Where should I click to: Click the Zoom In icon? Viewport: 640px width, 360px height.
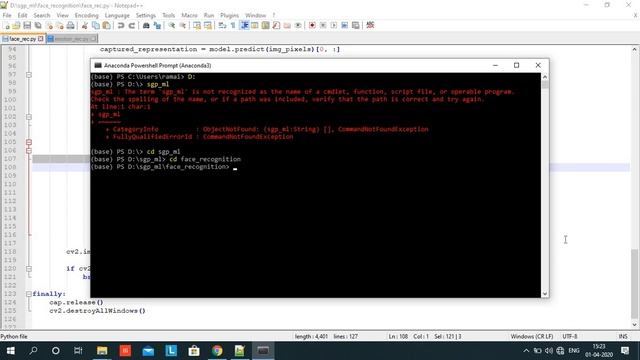point(172,25)
